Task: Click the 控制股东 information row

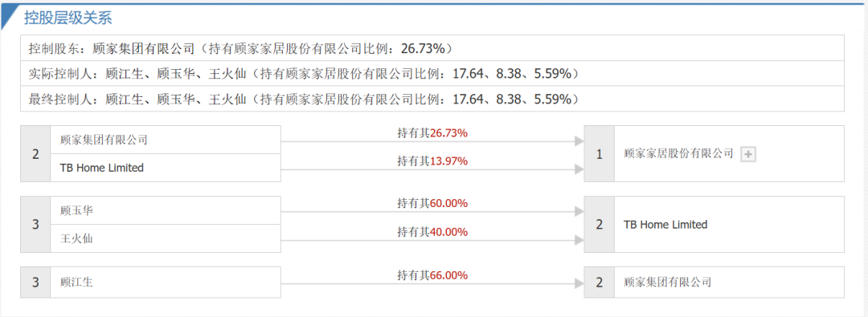Action: [432, 48]
